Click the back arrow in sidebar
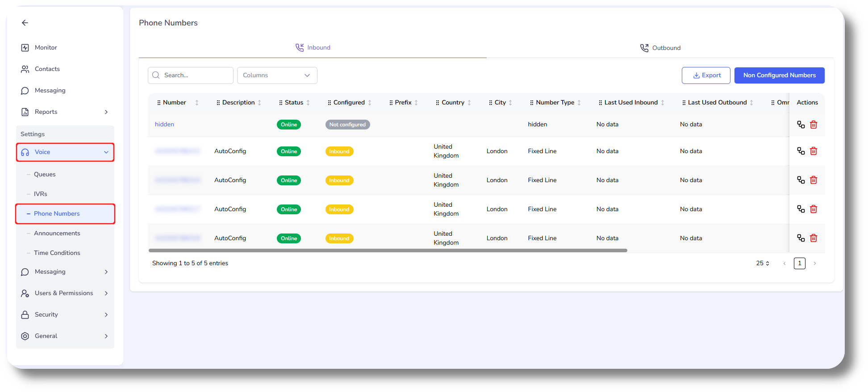The width and height of the screenshot is (868, 392). [x=25, y=23]
